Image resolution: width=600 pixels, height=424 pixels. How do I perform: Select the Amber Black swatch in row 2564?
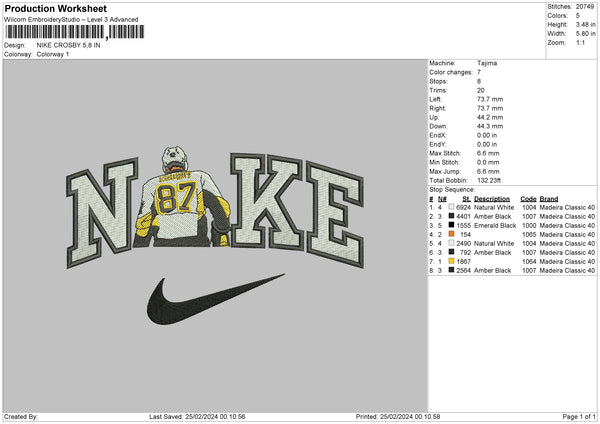[452, 270]
